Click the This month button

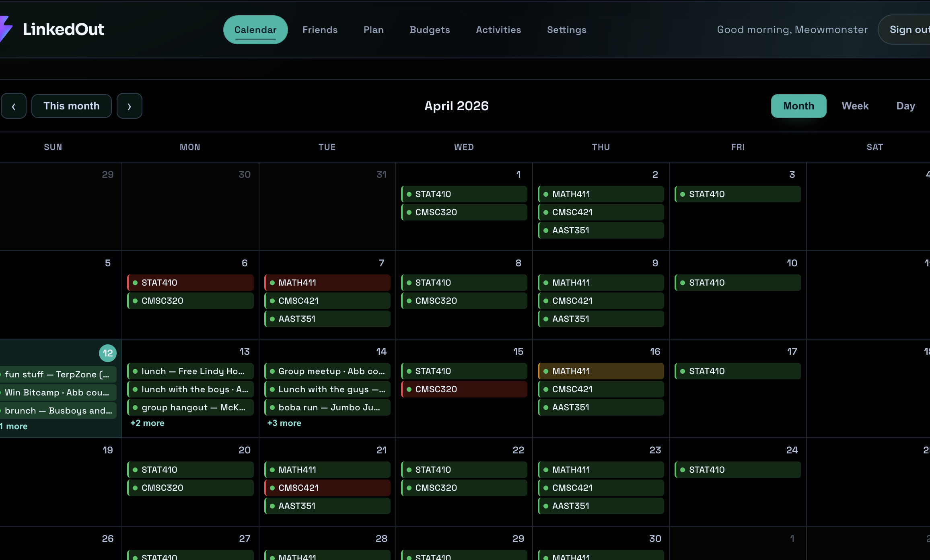(71, 106)
